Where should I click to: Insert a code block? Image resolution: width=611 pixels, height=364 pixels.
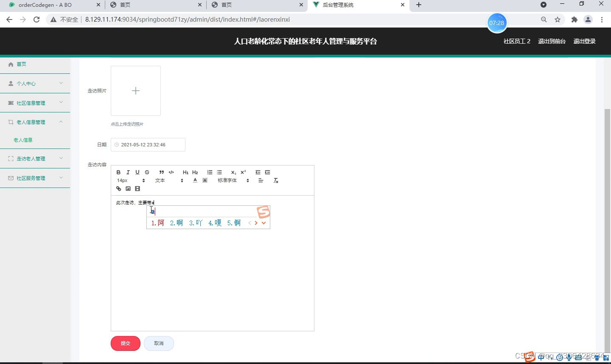[x=171, y=172]
